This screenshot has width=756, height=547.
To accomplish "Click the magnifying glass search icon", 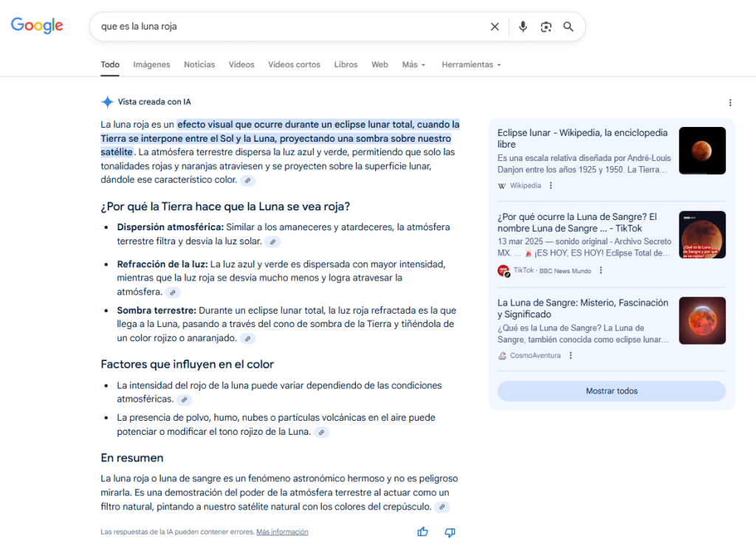I will (568, 27).
